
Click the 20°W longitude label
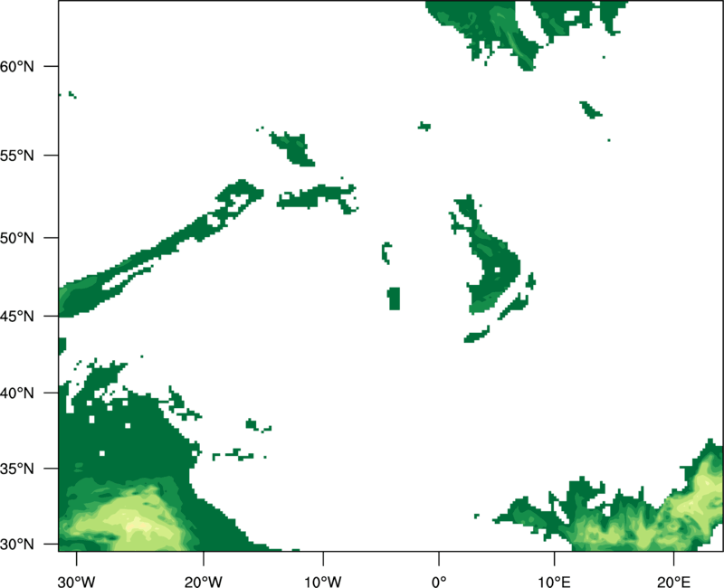point(204,582)
